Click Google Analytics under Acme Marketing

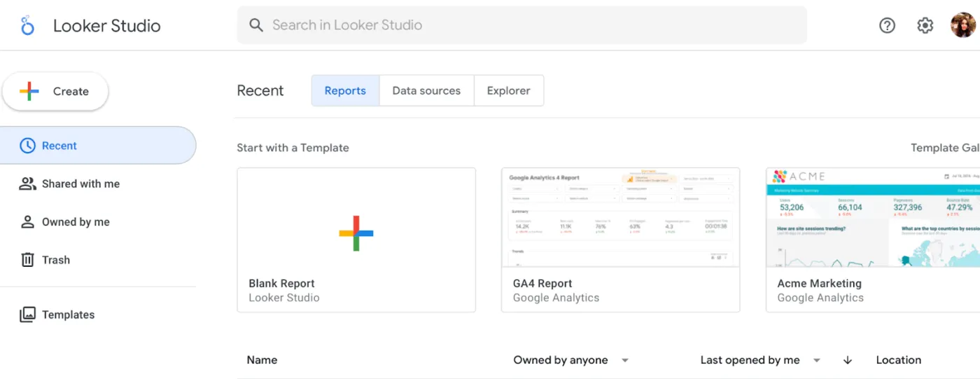(820, 298)
